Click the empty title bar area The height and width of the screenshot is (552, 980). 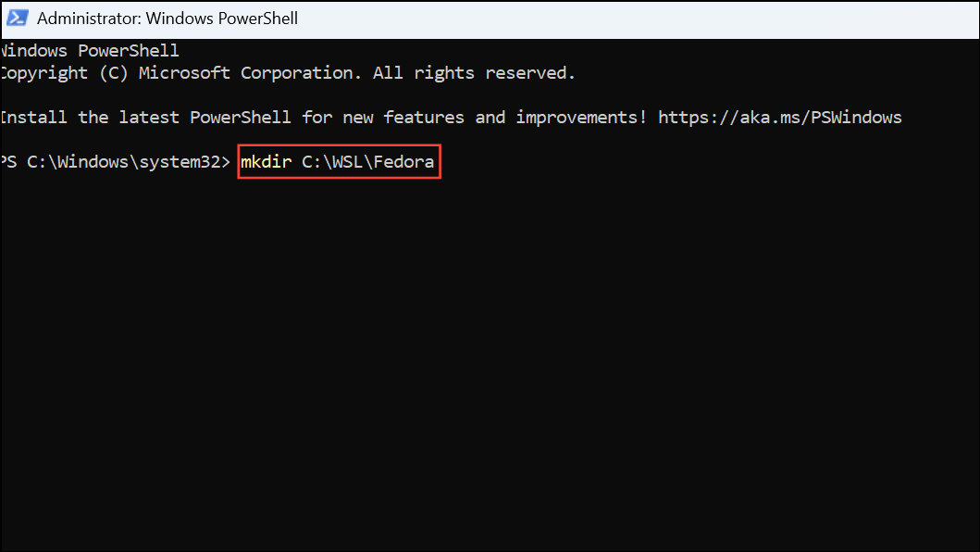tap(638, 19)
